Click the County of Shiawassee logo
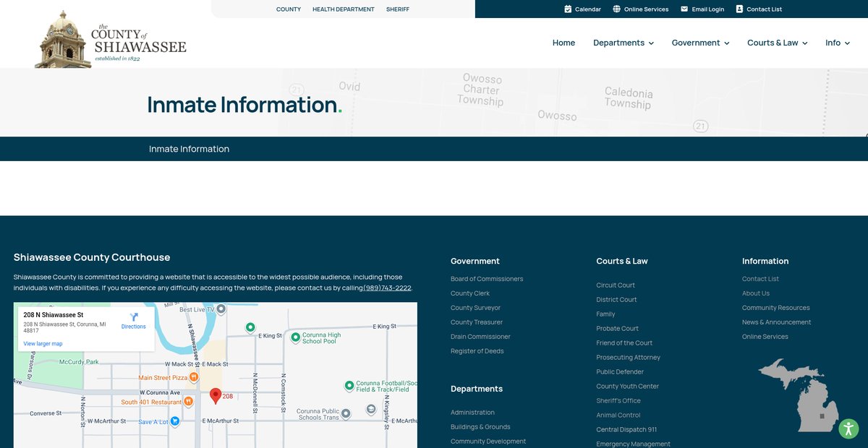 [x=111, y=40]
